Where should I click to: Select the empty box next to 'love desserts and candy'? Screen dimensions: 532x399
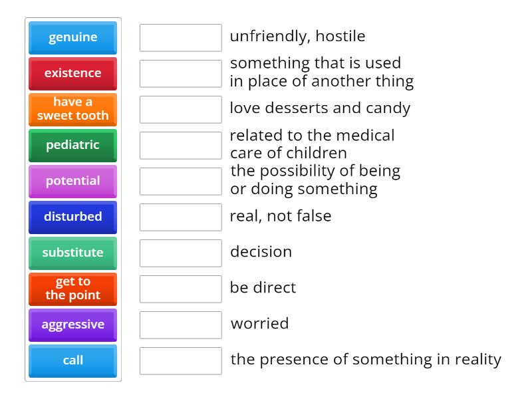point(180,109)
